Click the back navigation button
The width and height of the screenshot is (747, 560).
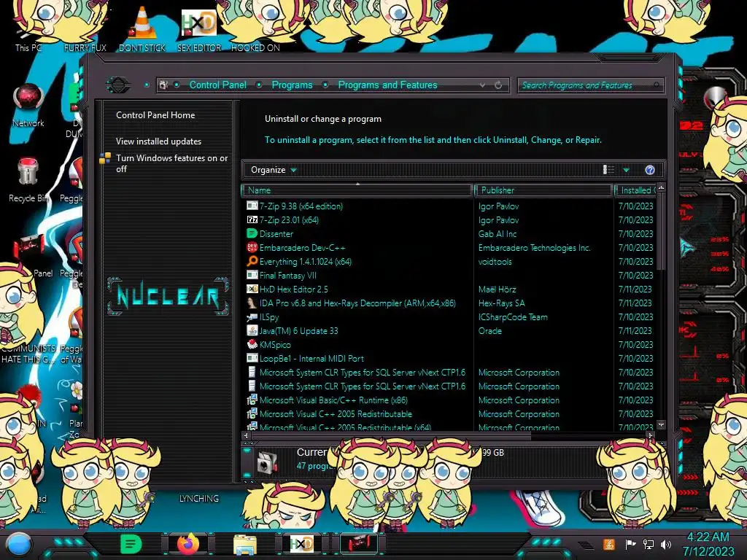coord(118,85)
